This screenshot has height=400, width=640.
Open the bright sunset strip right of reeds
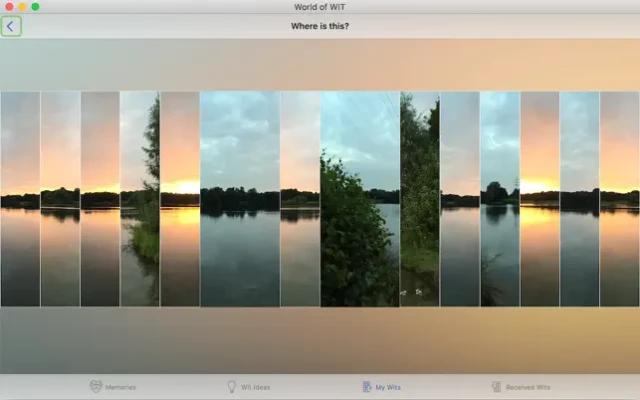[x=180, y=199]
